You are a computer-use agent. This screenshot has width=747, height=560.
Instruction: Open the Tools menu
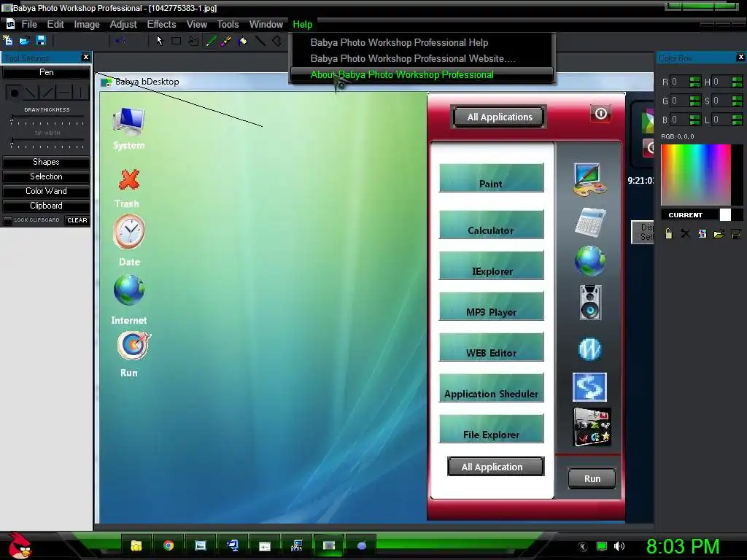[x=228, y=24]
